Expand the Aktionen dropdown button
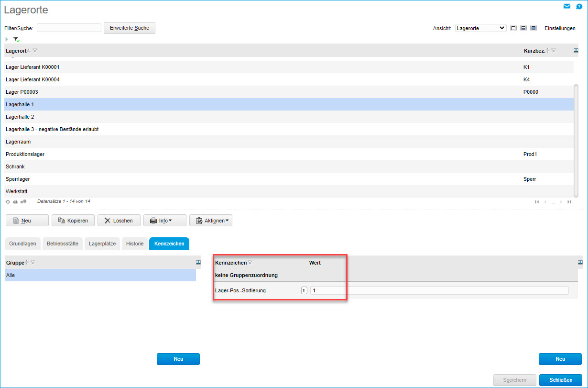 pos(211,221)
